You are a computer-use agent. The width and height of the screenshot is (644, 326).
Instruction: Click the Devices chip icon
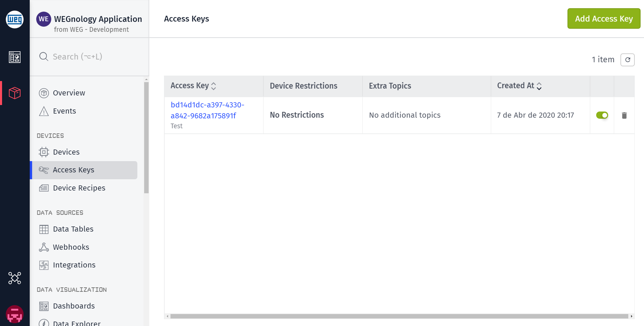pyautogui.click(x=44, y=152)
